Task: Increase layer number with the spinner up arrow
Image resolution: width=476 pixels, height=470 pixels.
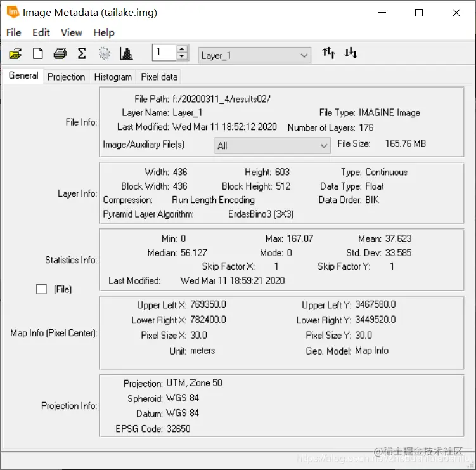Action: tap(182, 49)
